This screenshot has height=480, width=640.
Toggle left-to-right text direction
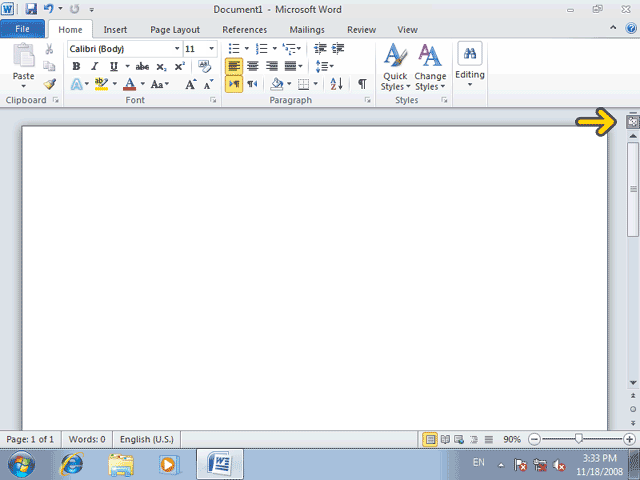234,84
